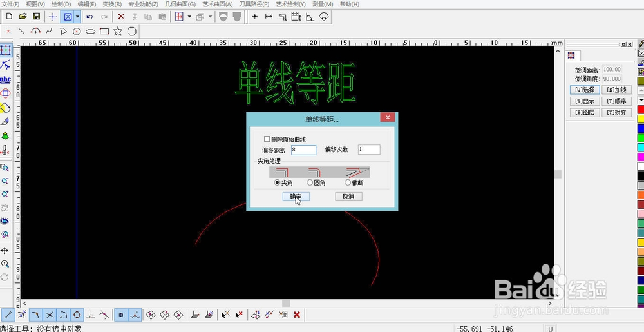The height and width of the screenshot is (332, 644).
Task: Select the rectangle drawing tool
Action: click(x=104, y=31)
